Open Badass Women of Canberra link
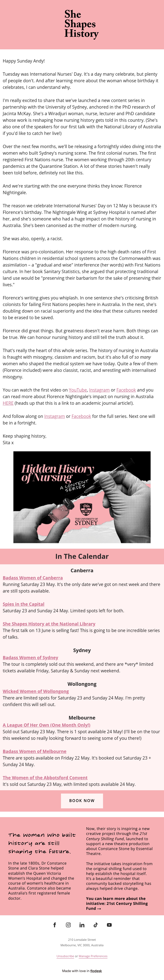The height and width of the screenshot is (980, 164). 33,577
